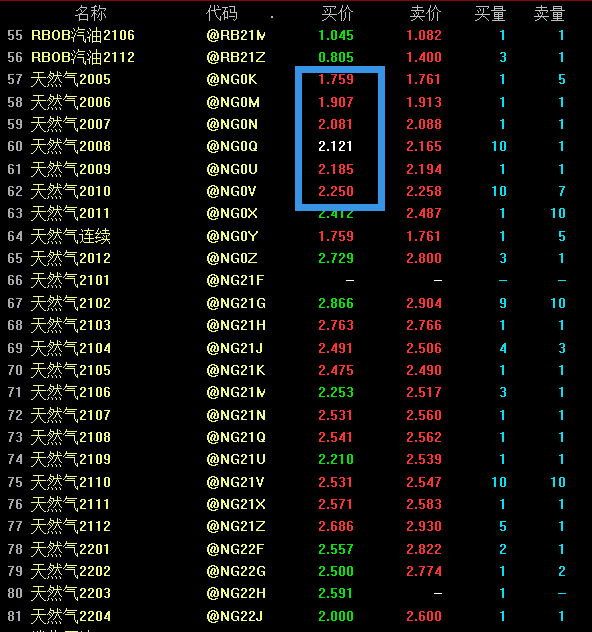This screenshot has height=632, width=592.
Task: Click the 名称 column header
Action: (x=90, y=14)
